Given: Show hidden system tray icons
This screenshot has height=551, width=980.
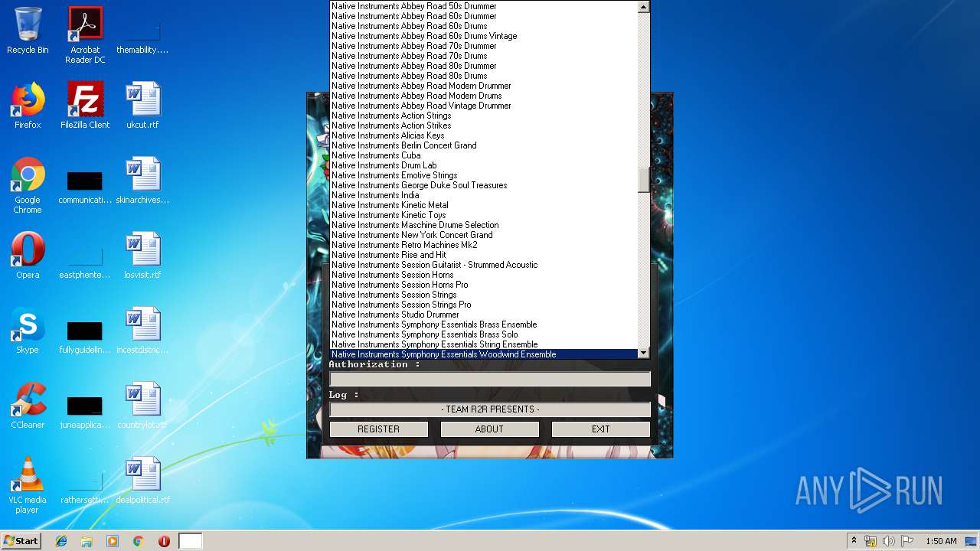Looking at the screenshot, I should click(854, 541).
